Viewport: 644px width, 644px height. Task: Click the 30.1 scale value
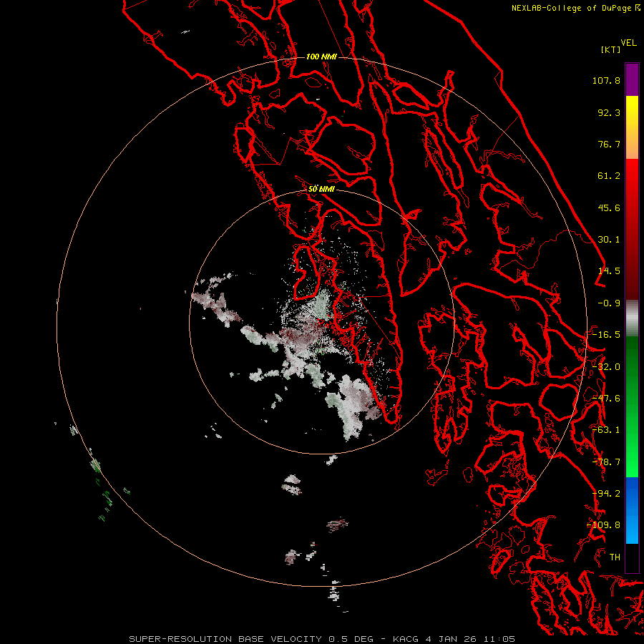(x=609, y=240)
